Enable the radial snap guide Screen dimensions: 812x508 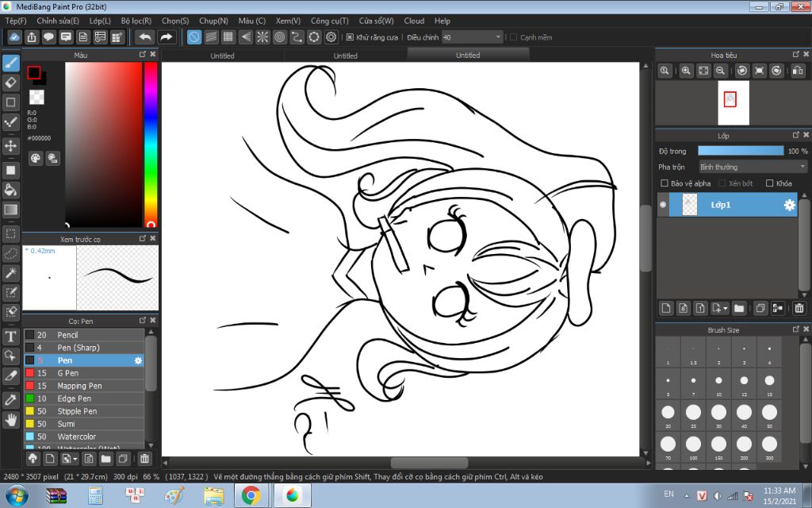click(262, 37)
